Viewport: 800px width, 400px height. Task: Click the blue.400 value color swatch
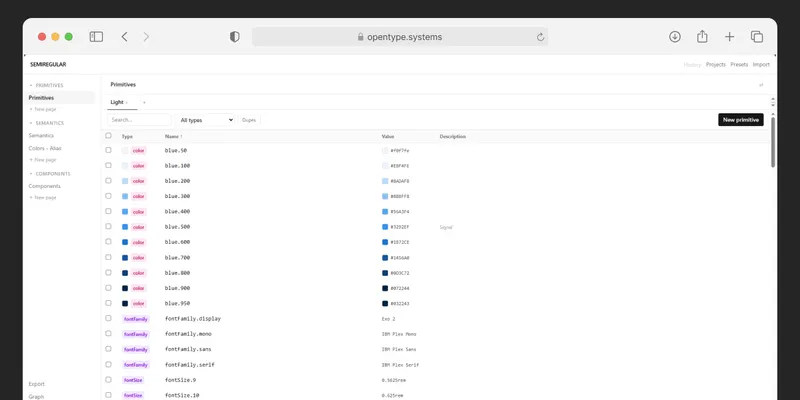pyautogui.click(x=385, y=212)
